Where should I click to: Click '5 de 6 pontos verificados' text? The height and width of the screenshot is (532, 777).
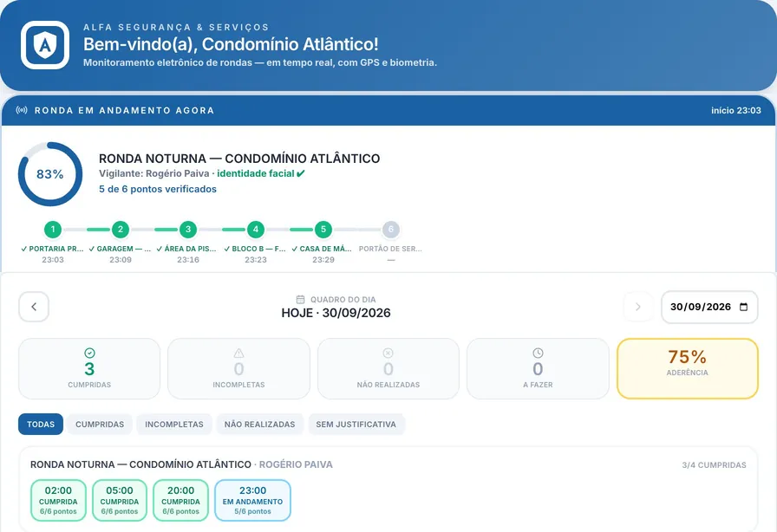tap(158, 189)
